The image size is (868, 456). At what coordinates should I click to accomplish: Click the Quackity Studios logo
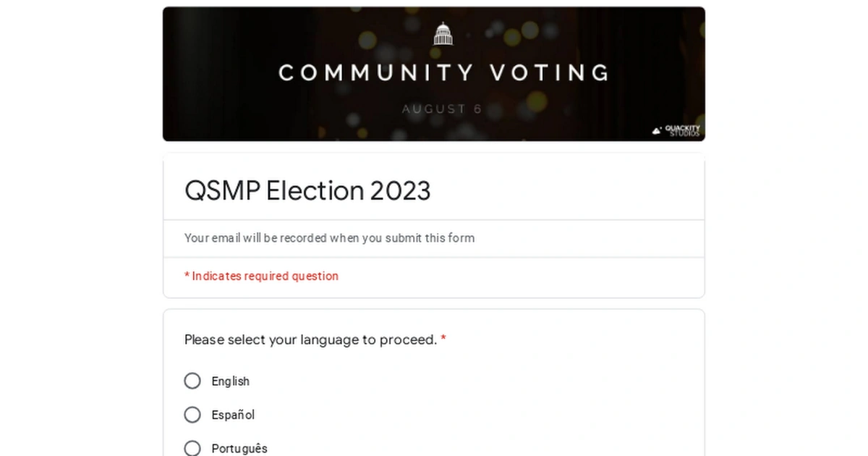click(x=678, y=130)
